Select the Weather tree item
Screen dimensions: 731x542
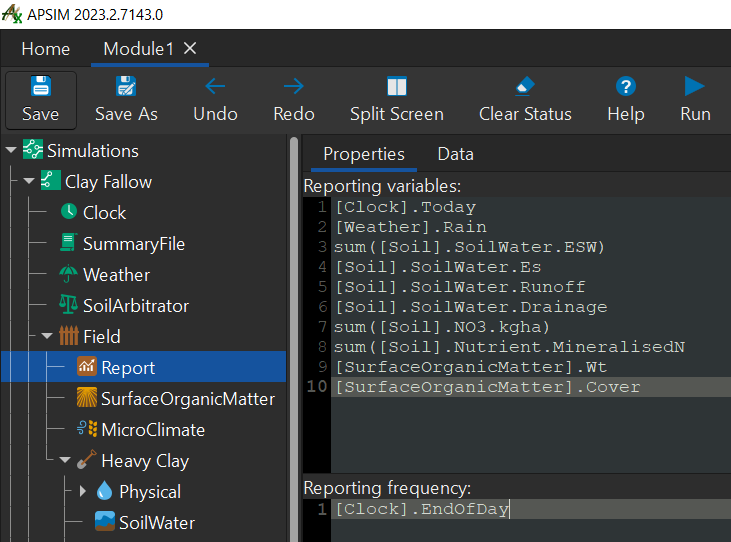tap(117, 275)
